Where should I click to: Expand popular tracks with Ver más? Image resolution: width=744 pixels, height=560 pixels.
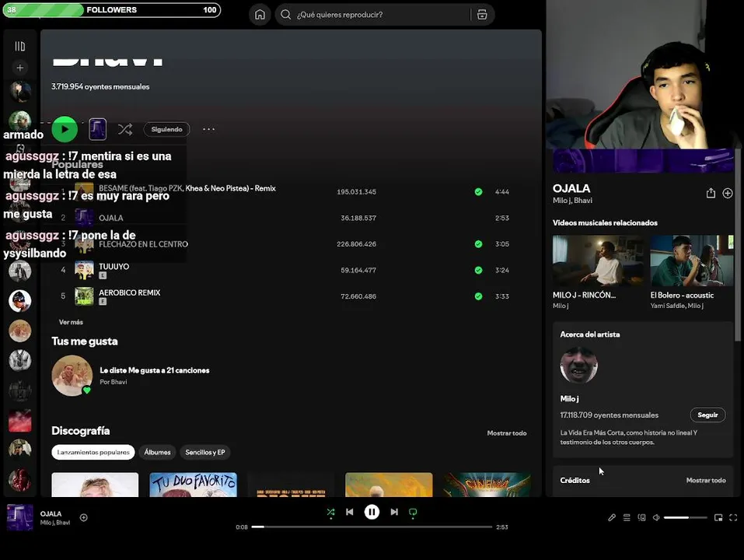pos(71,322)
